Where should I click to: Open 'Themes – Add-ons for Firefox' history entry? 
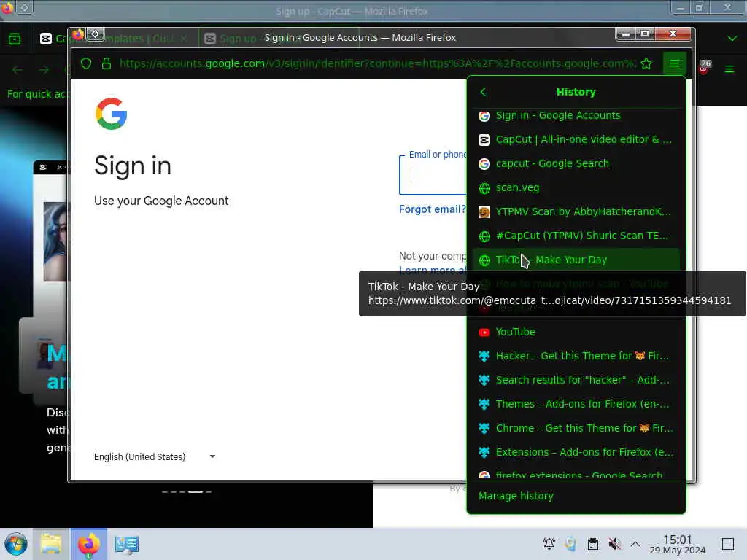(x=576, y=404)
